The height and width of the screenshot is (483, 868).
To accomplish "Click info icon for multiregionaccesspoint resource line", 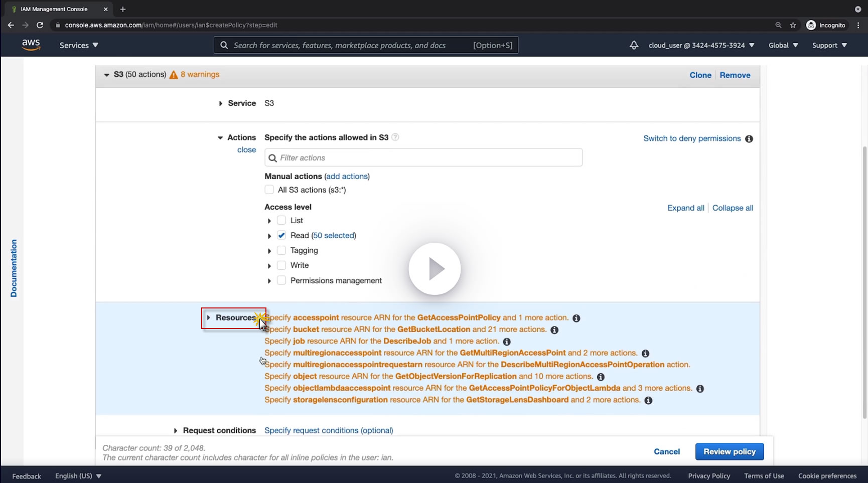I will click(x=646, y=354).
